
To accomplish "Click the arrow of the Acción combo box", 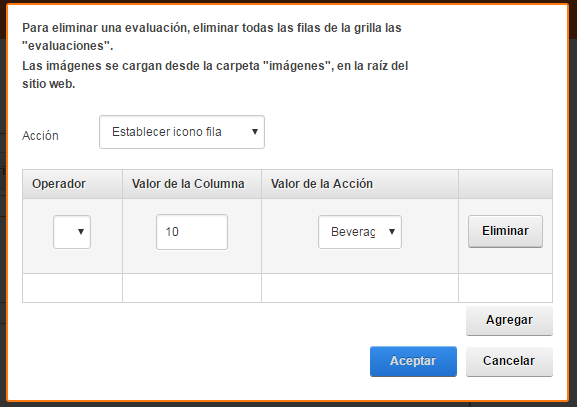I will 255,132.
